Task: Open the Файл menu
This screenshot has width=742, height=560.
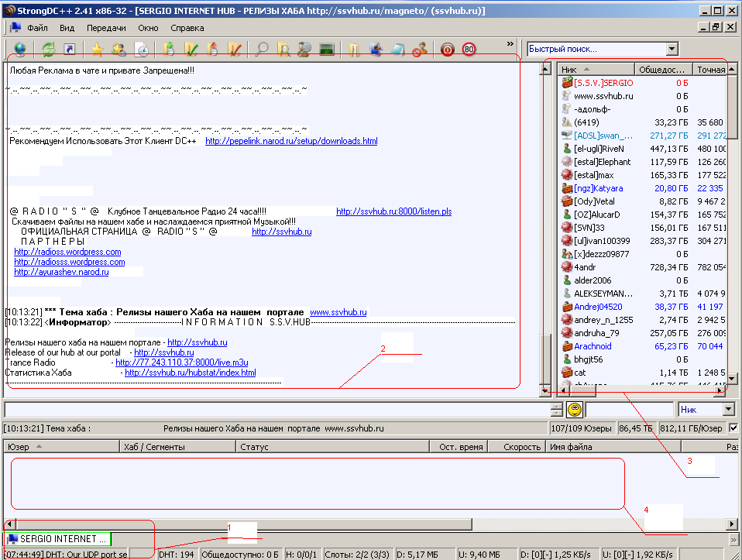Action: click(x=37, y=27)
